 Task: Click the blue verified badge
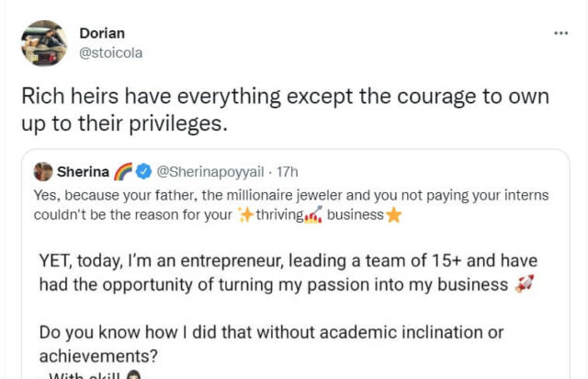click(x=143, y=171)
